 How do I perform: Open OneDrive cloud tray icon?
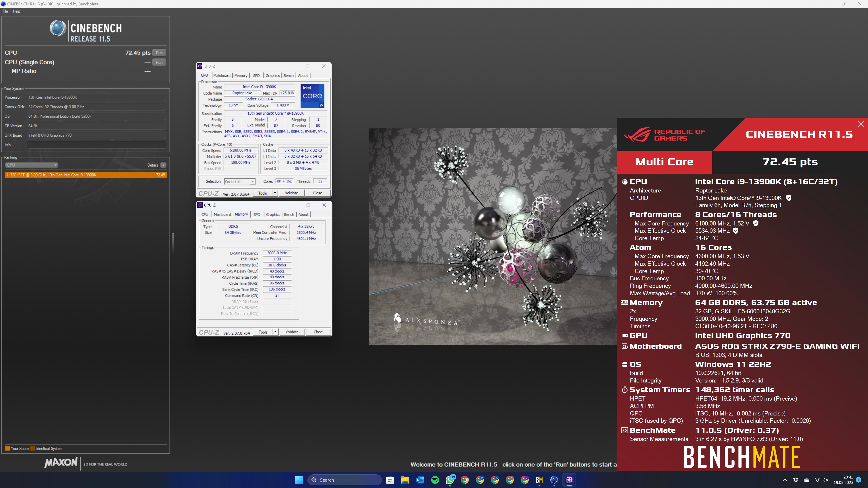tap(806, 480)
